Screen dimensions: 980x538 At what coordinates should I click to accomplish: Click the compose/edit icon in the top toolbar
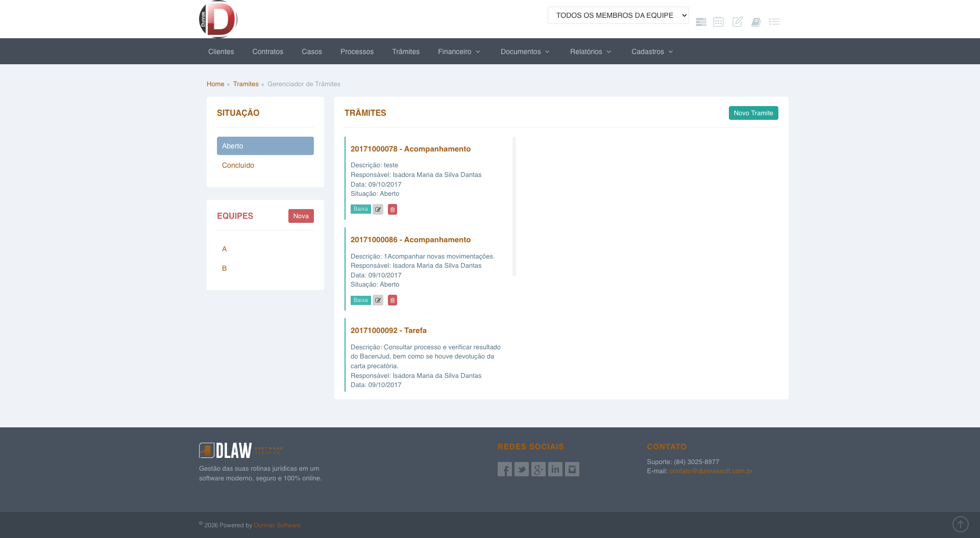pyautogui.click(x=737, y=22)
